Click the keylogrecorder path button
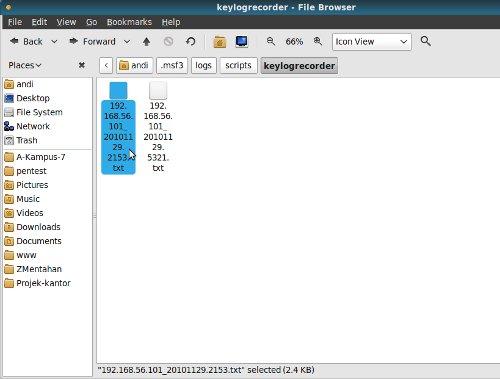The width and height of the screenshot is (500, 379). pyautogui.click(x=299, y=66)
